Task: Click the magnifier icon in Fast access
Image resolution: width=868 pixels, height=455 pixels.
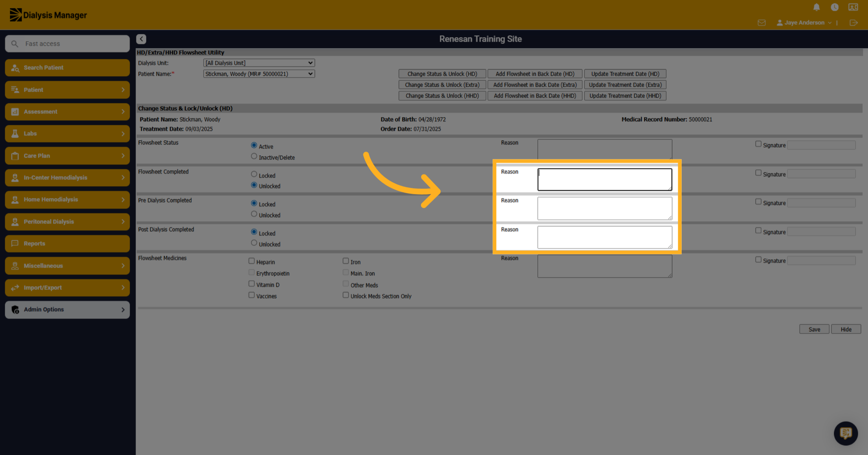Action: [14, 44]
